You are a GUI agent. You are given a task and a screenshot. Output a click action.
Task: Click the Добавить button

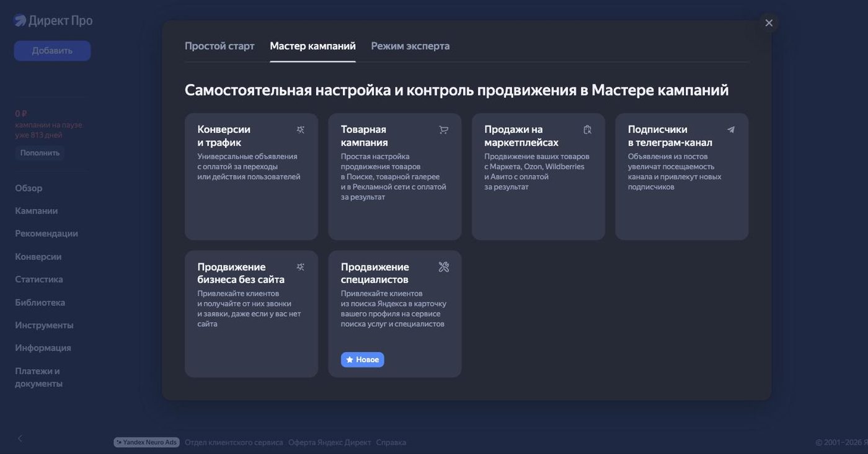(x=52, y=51)
